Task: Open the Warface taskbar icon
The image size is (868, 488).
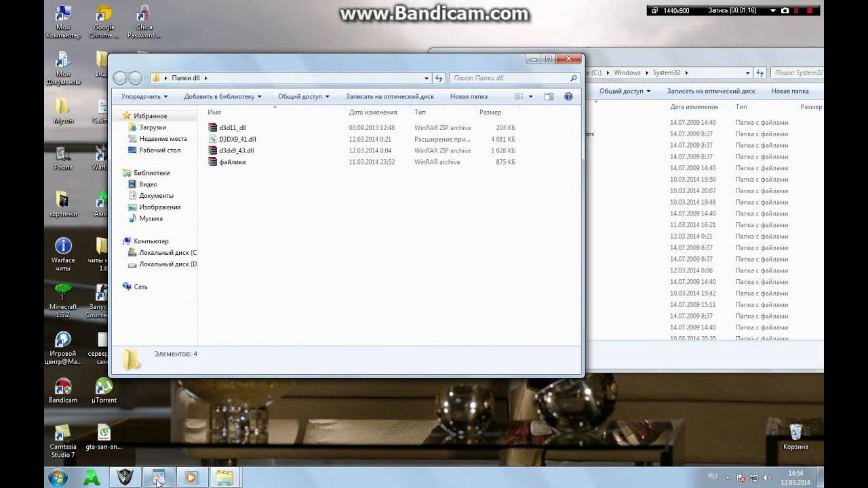Action: 125,477
